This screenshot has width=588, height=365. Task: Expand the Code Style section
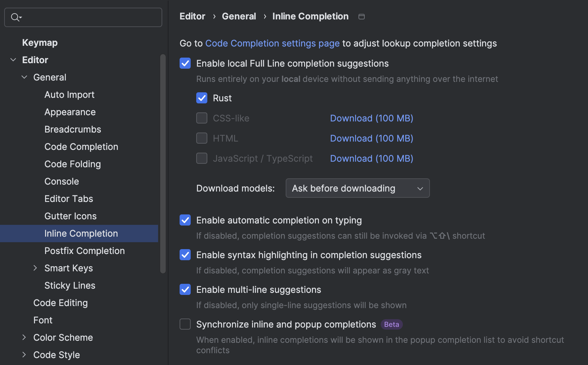24,355
